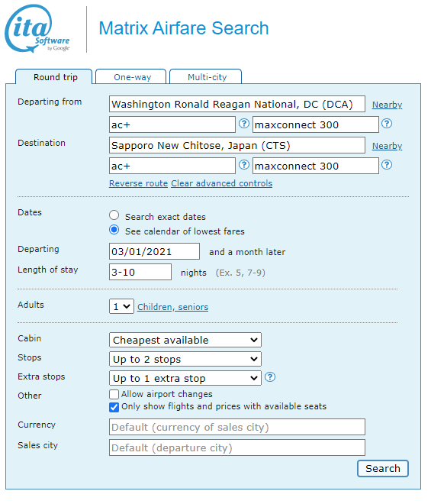Image resolution: width=431 pixels, height=504 pixels.
Task: Select Search exact dates option
Action: click(x=114, y=215)
